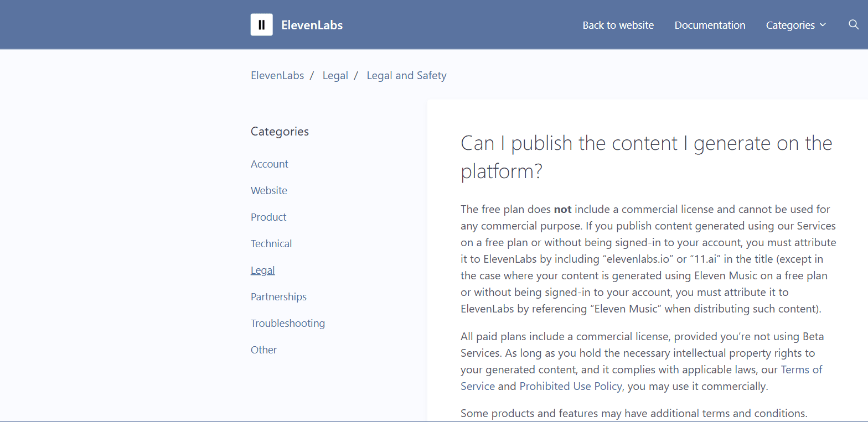Click the paragraph starting "All paid plans"
This screenshot has height=422, width=868.
[642, 361]
